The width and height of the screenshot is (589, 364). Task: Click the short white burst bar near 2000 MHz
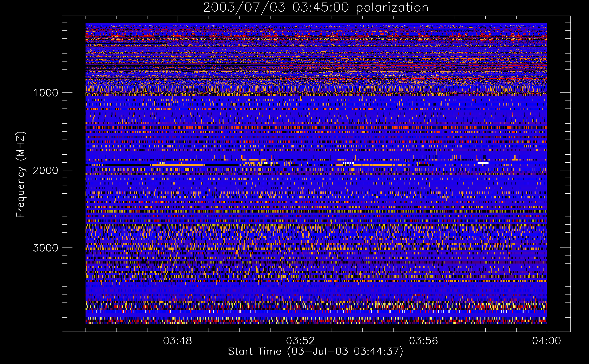tap(483, 163)
